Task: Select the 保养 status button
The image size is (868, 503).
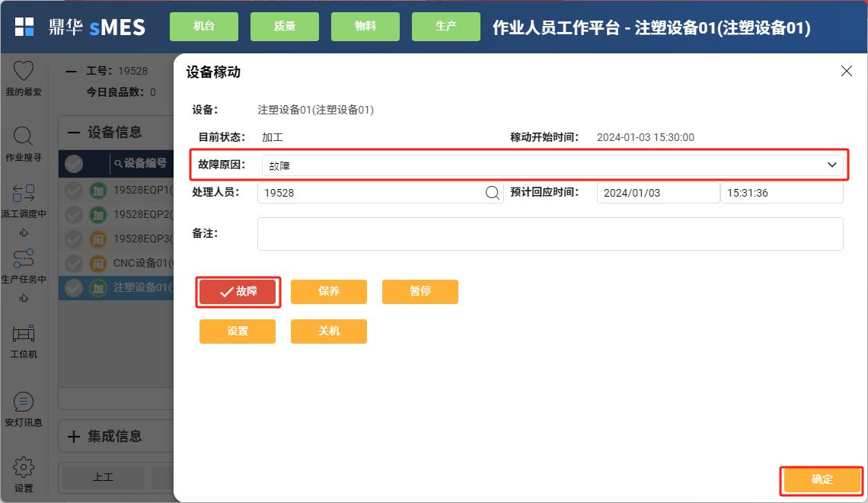Action: coord(329,292)
